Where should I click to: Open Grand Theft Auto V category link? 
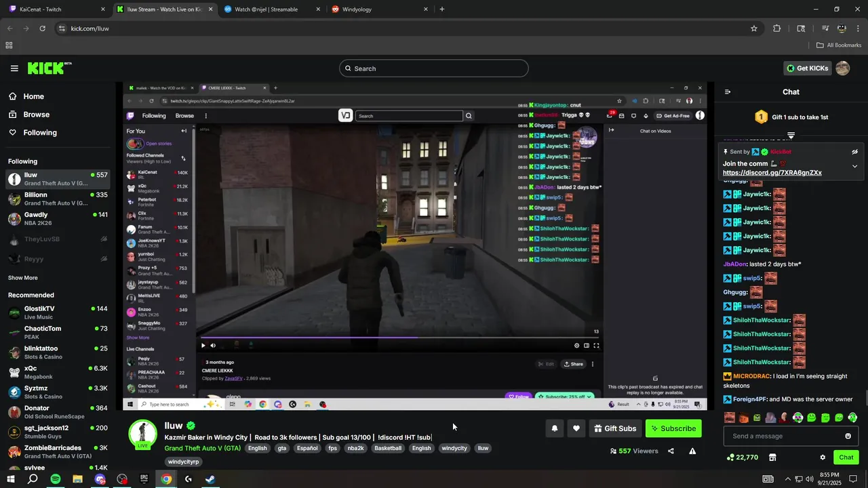click(203, 448)
